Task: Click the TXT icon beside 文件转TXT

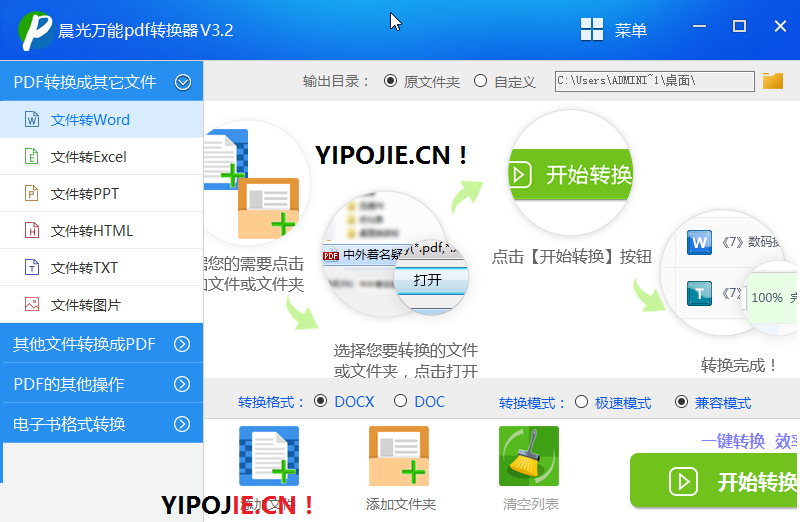Action: tap(32, 267)
